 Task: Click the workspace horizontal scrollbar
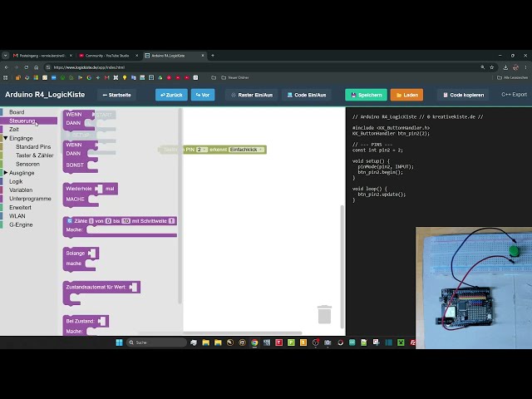pyautogui.click(x=220, y=332)
